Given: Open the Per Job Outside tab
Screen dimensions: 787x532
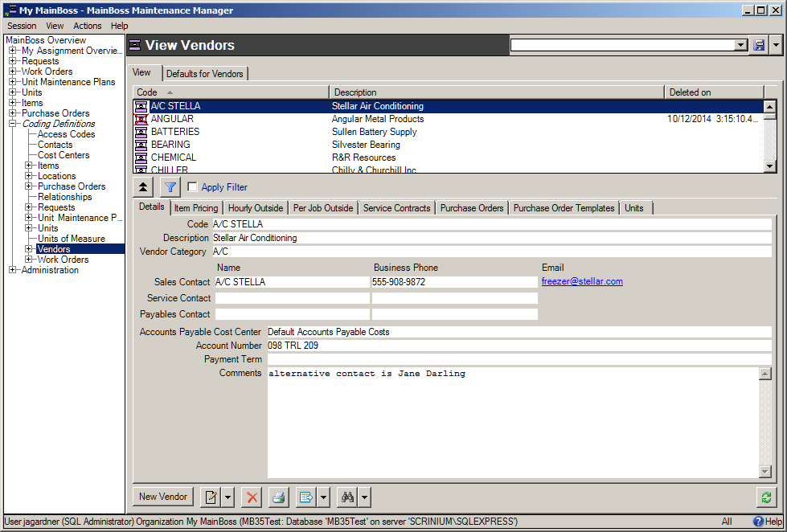Looking at the screenshot, I should tap(323, 208).
